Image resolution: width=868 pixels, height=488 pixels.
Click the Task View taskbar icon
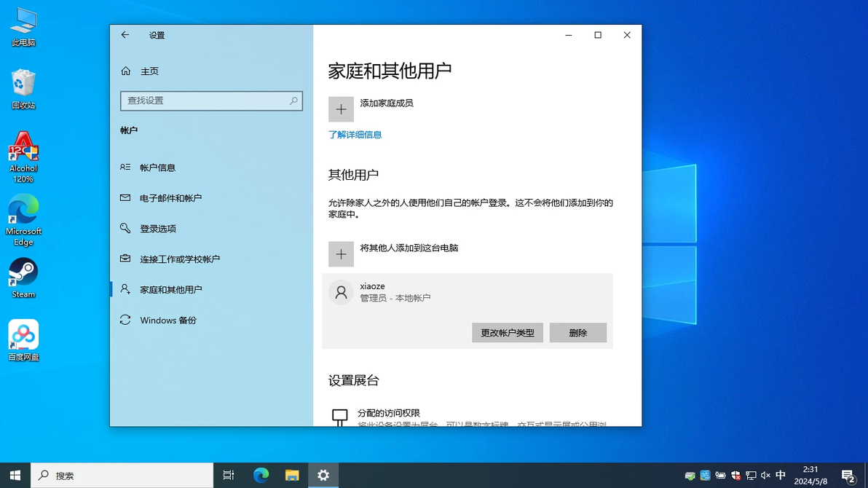(229, 476)
